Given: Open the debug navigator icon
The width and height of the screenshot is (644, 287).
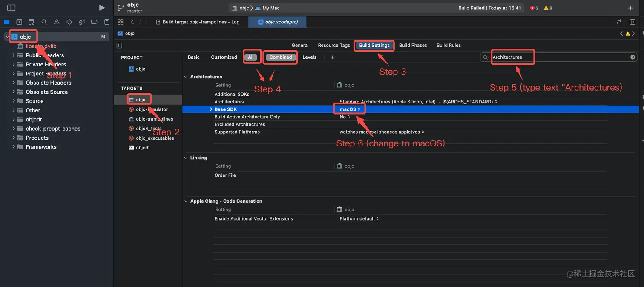Looking at the screenshot, I should pos(81,22).
